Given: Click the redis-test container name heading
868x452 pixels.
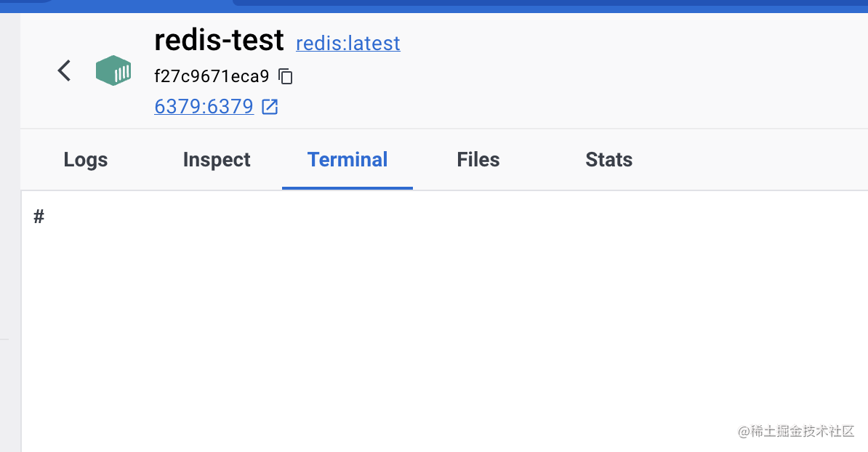Looking at the screenshot, I should tap(219, 41).
